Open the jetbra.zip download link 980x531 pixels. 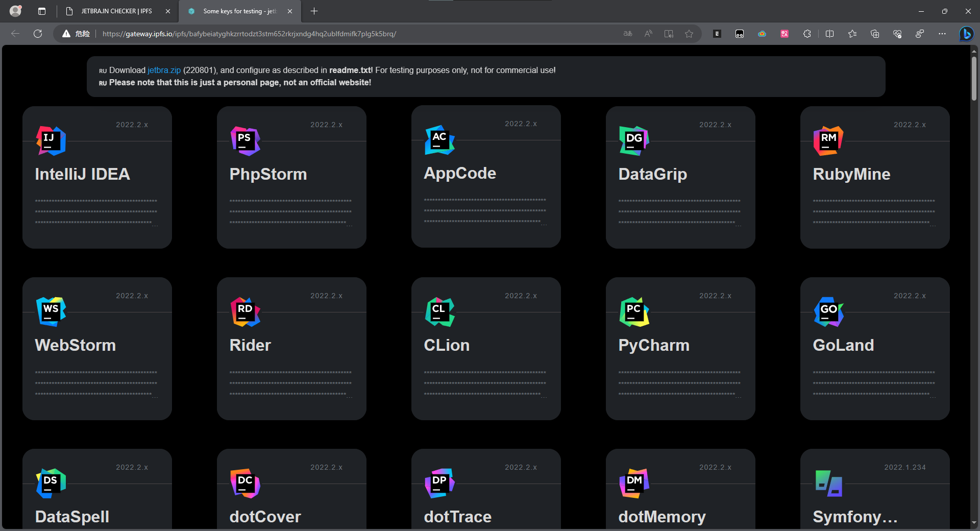(164, 70)
